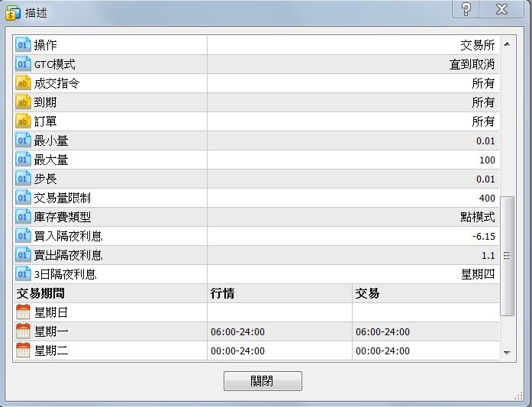The width and height of the screenshot is (532, 407).
Task: Click the vertical scrollbar thumb
Action: (507, 254)
